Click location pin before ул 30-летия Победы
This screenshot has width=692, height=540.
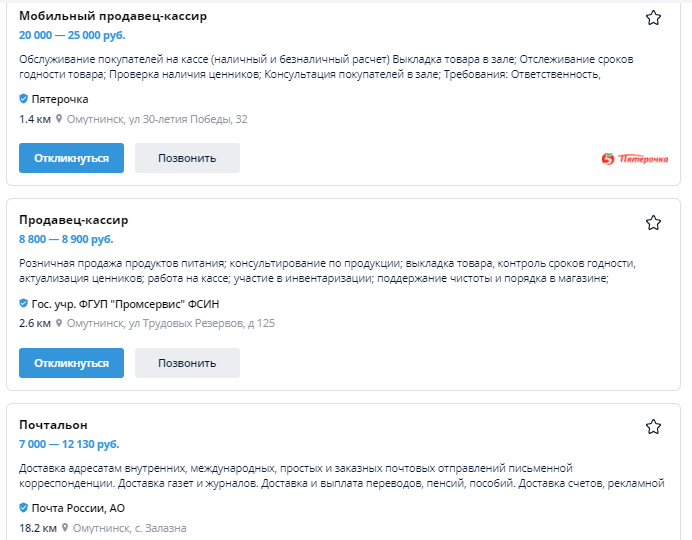tap(60, 120)
